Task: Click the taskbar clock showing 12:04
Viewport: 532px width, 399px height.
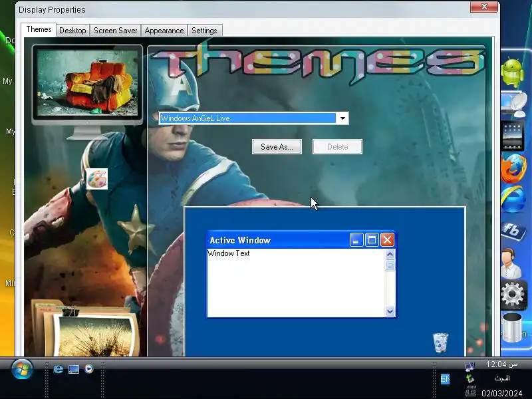Action: (501, 364)
